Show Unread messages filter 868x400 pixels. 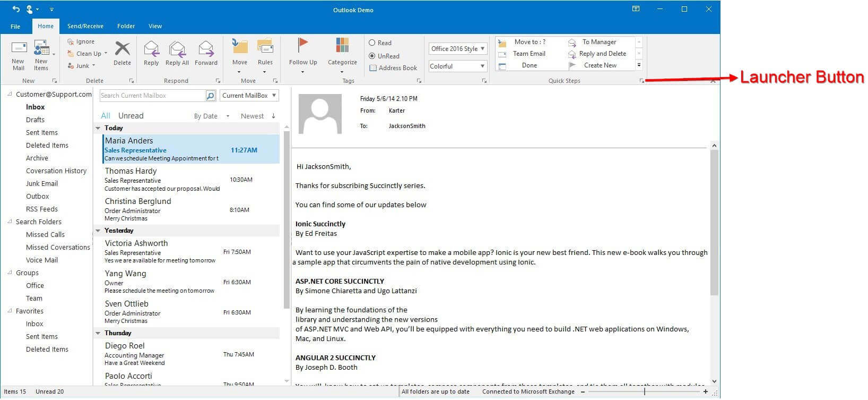(131, 116)
